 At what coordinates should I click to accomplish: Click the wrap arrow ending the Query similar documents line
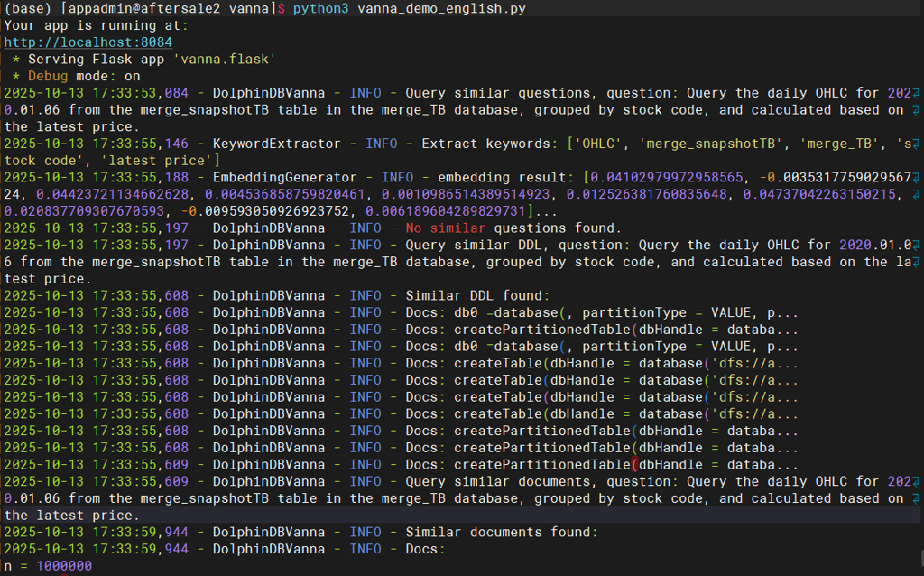point(917,481)
